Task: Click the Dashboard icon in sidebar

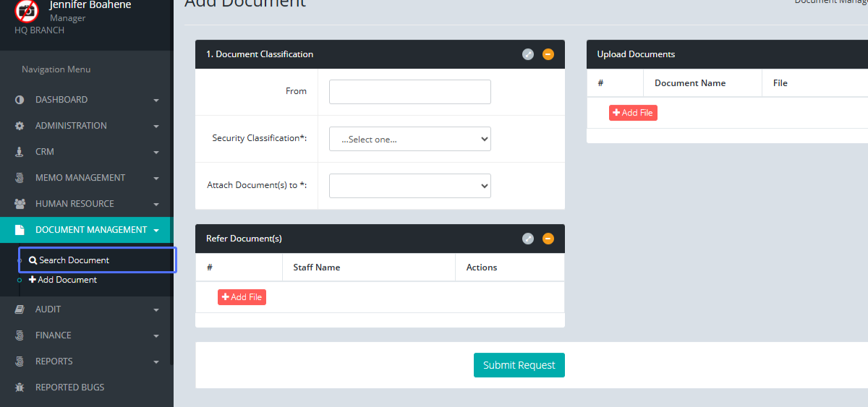Action: click(20, 100)
